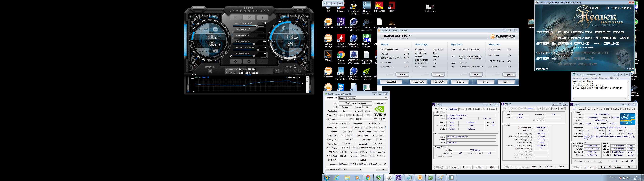This screenshot has width=644, height=181.
Task: Toggle the Afterburner profile lock icon
Action: click(x=295, y=67)
